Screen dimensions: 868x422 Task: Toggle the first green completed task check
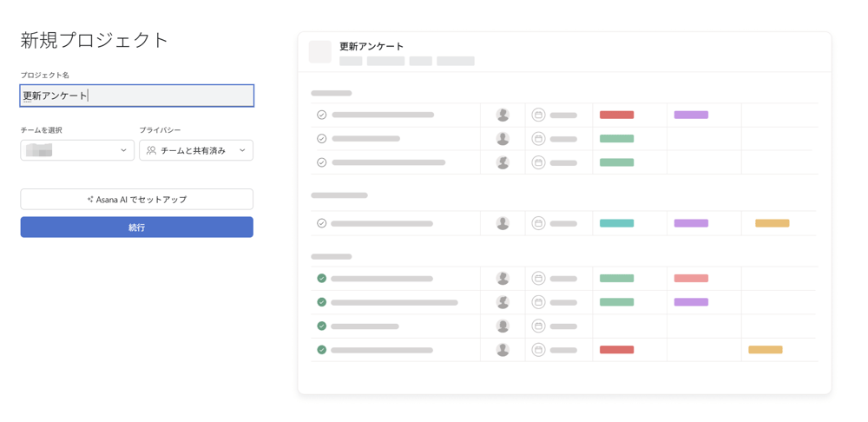pos(322,279)
